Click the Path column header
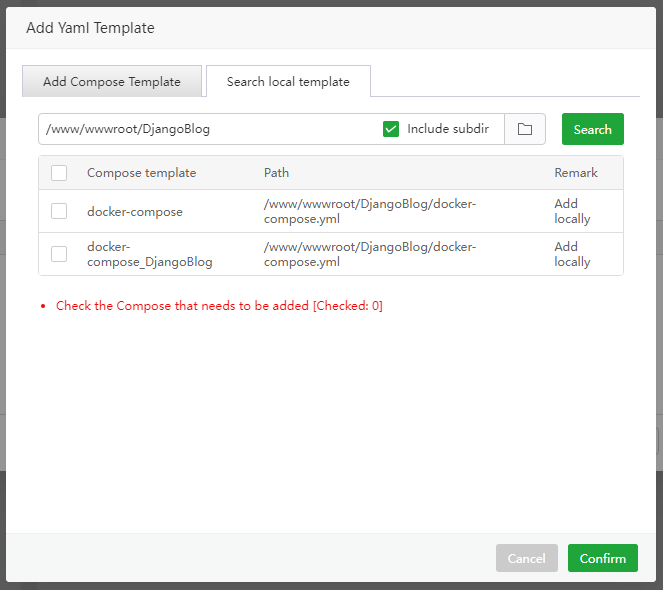The image size is (663, 590). (276, 173)
